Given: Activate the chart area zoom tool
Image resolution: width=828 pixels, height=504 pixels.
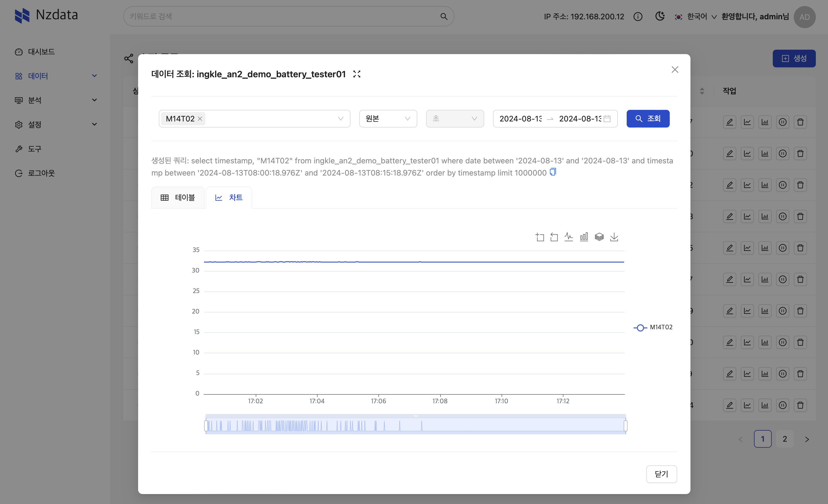Looking at the screenshot, I should [540, 237].
